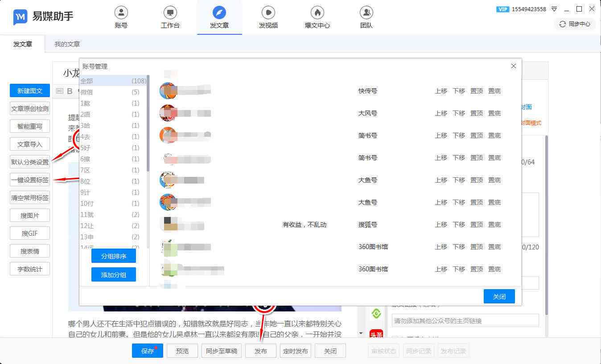Run 文章原创检测
The image size is (601, 364).
(x=30, y=108)
